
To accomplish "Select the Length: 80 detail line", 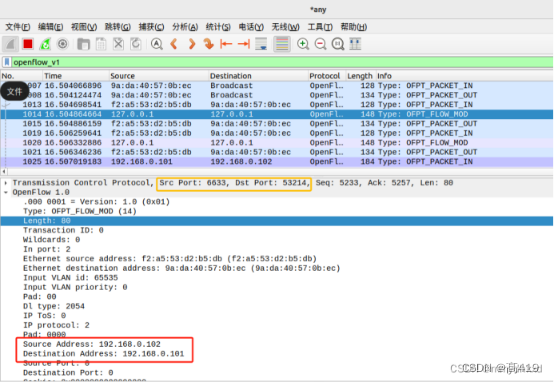I will point(277,221).
